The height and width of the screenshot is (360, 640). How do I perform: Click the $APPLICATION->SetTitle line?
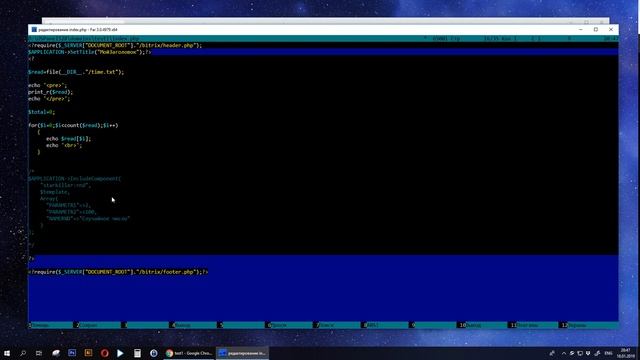(90, 52)
